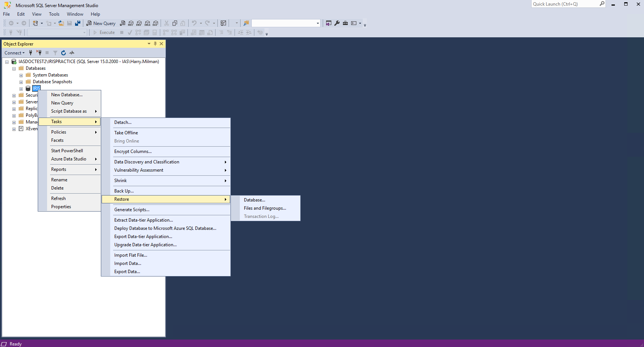Viewport: 644px width, 347px height.
Task: Choose Files and Filegroups... restore option
Action: pos(266,208)
